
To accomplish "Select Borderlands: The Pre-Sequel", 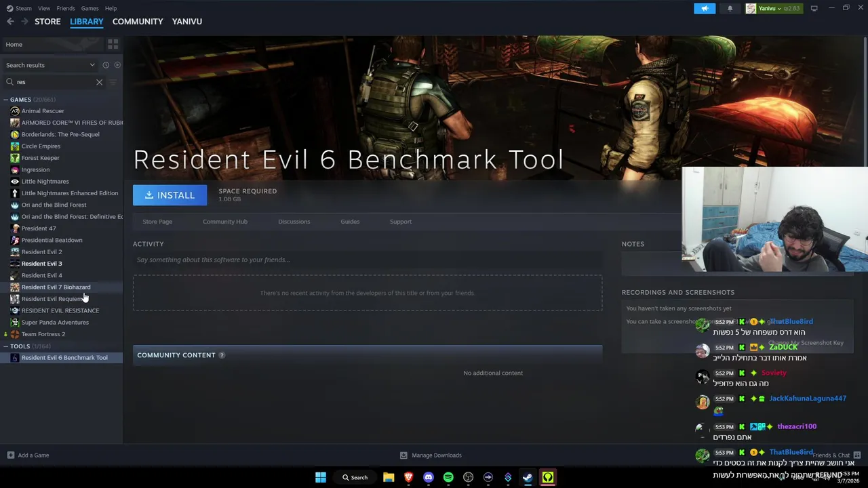I will coord(62,134).
